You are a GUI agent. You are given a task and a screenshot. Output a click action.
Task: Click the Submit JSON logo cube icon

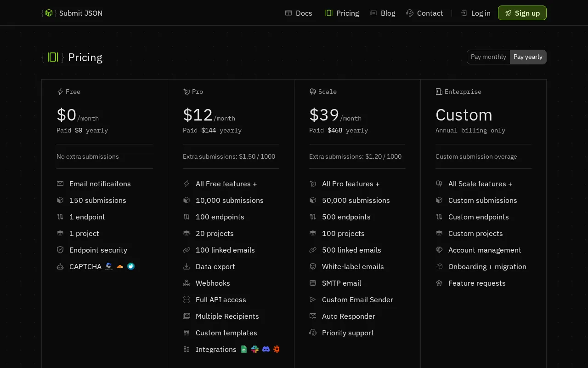(x=49, y=13)
